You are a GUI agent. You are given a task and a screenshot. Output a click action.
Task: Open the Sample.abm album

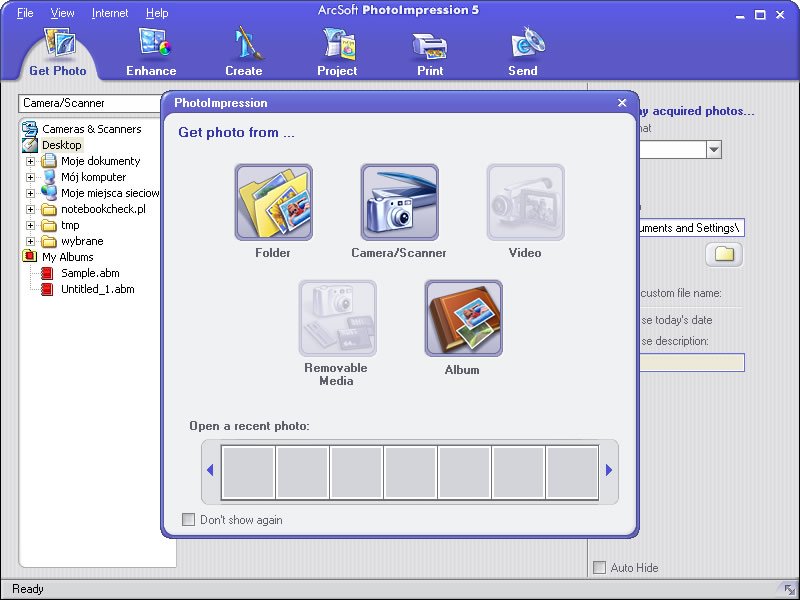click(x=90, y=273)
